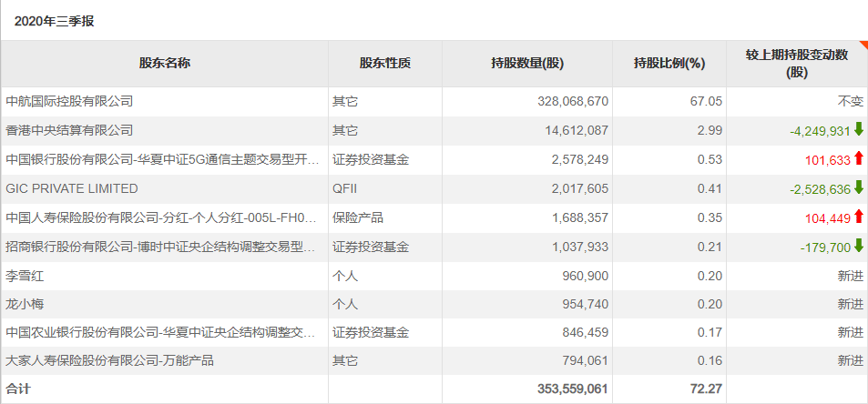Click 其它 in the 中航国际控股 row
This screenshot has width=868, height=404.
345,101
